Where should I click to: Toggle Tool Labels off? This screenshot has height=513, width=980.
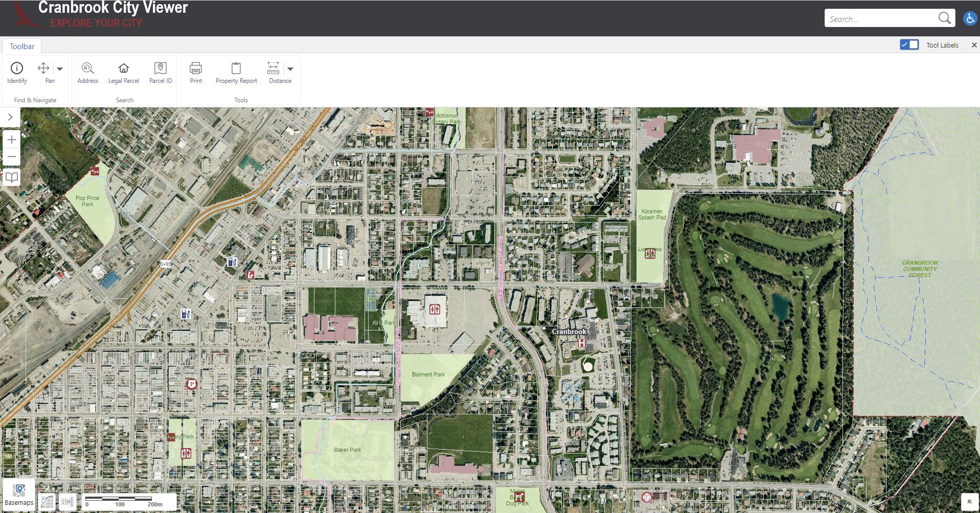tap(909, 45)
